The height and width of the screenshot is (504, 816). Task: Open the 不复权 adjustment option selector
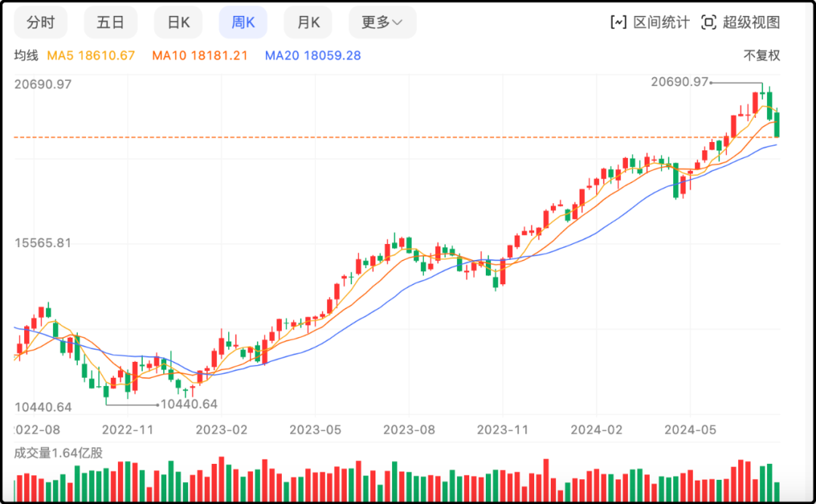coord(761,55)
